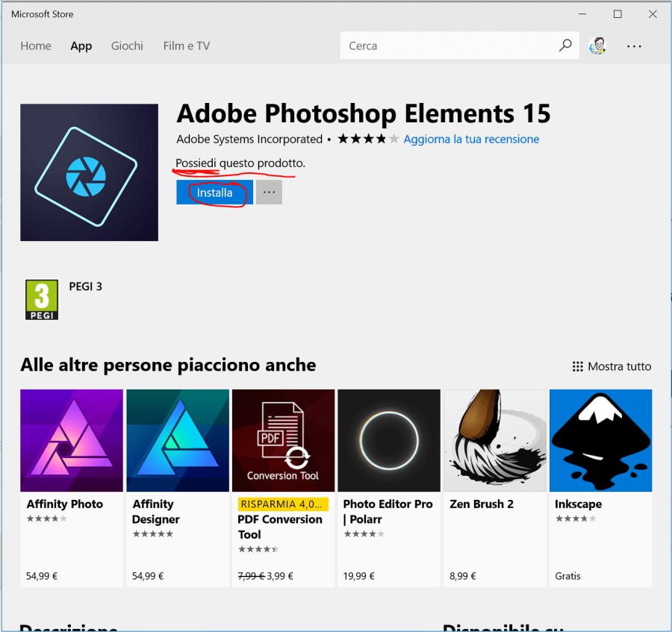The height and width of the screenshot is (632, 672).
Task: Expand more options next to Installa
Action: pos(269,193)
